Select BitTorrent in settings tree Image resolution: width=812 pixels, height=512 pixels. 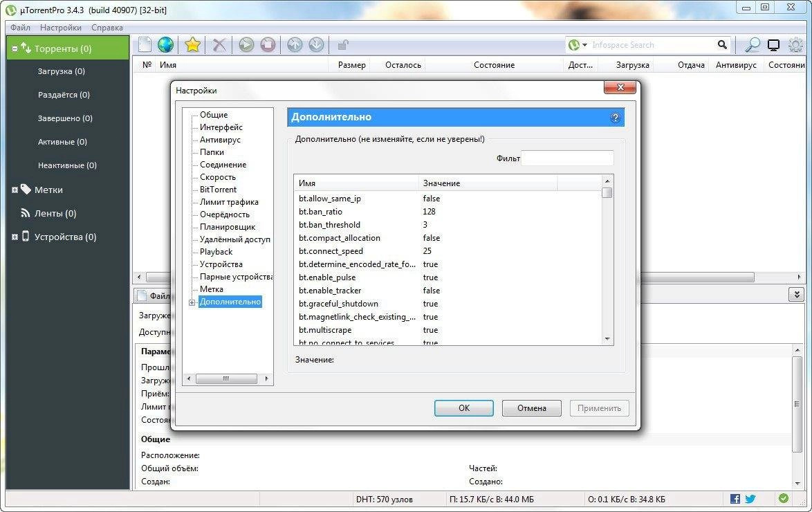(x=218, y=189)
